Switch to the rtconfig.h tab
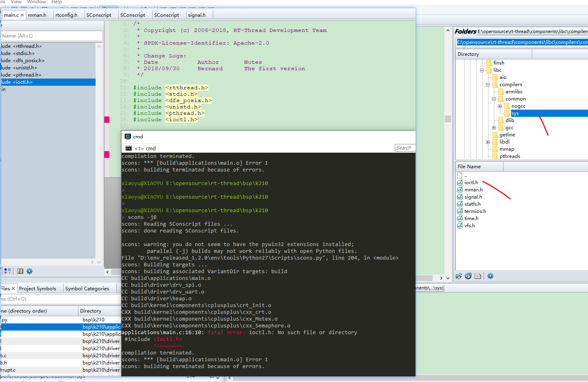Image resolution: width=588 pixels, height=382 pixels. pyautogui.click(x=67, y=15)
